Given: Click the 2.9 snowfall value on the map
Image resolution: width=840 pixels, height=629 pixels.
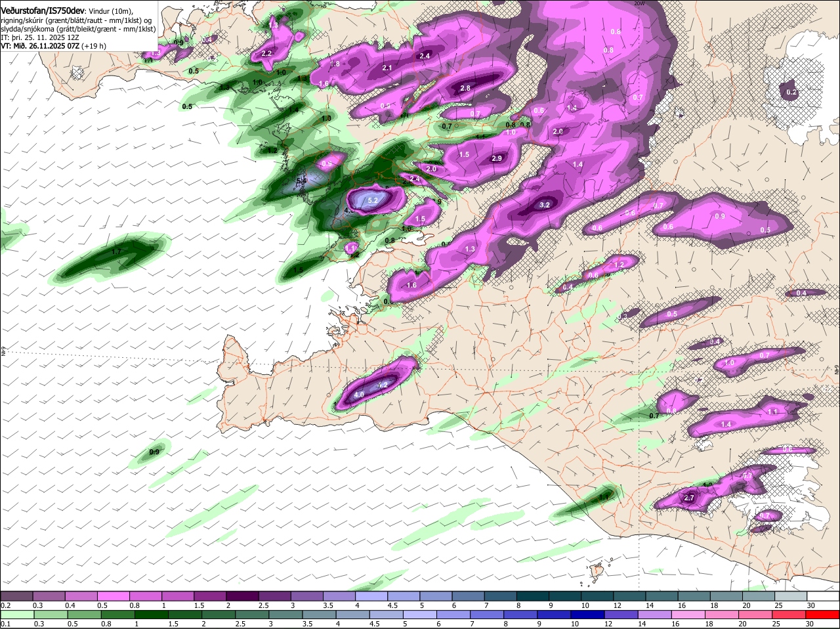Looking at the screenshot, I should (x=497, y=158).
